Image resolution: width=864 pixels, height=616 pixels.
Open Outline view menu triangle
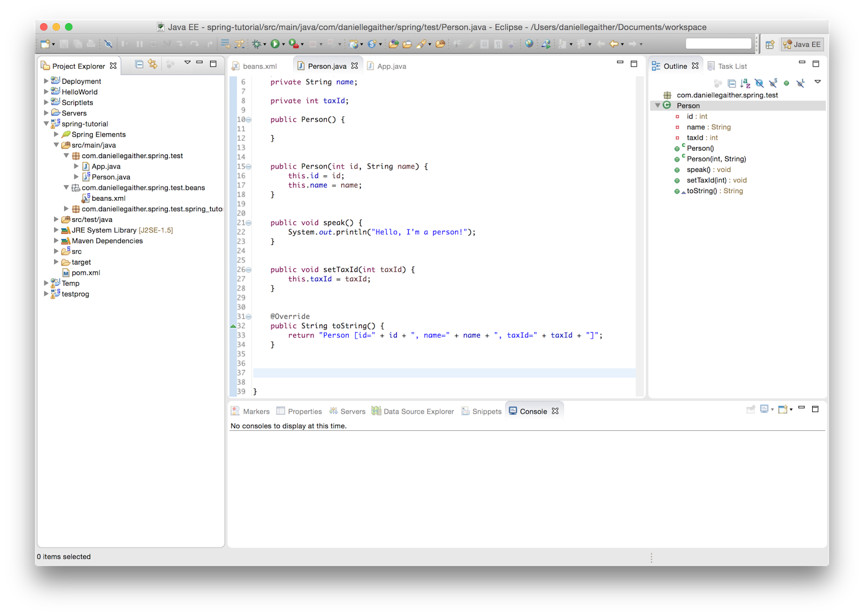(x=818, y=82)
